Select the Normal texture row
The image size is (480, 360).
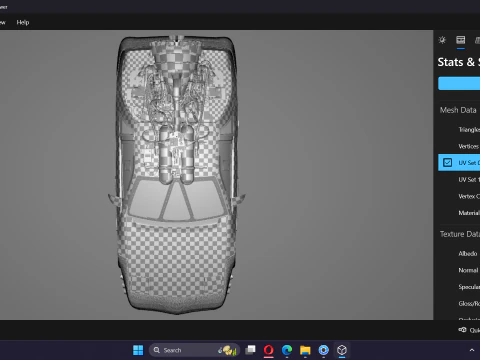tap(459, 270)
